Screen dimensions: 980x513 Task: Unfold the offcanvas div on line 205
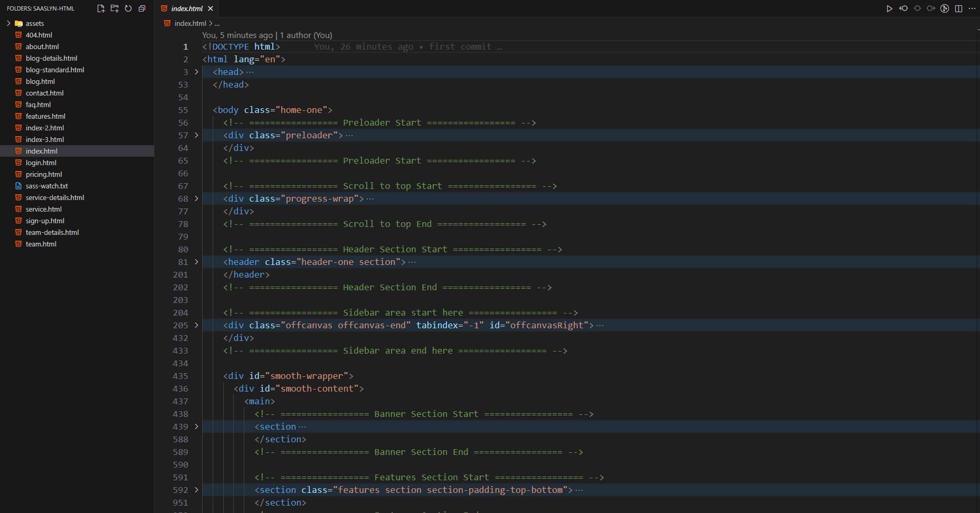196,325
